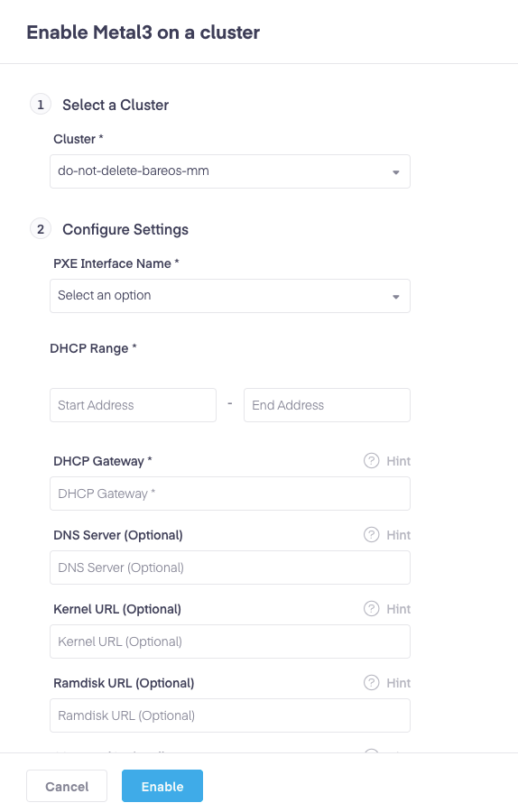
Task: Click step 1 circle beside Select a Cluster
Action: (41, 105)
